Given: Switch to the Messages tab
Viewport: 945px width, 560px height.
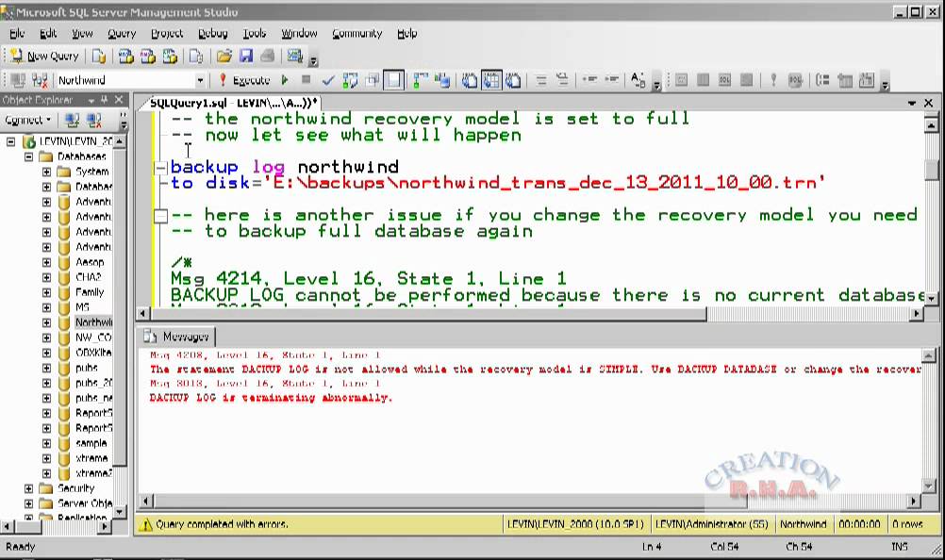Looking at the screenshot, I should pyautogui.click(x=176, y=337).
